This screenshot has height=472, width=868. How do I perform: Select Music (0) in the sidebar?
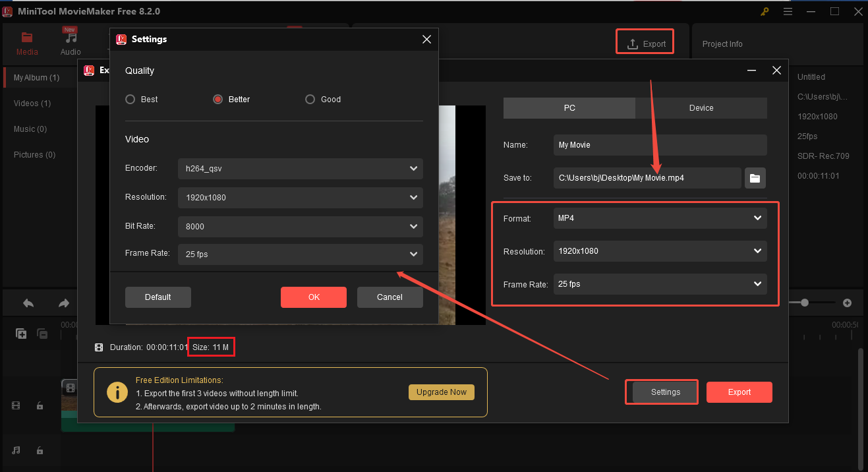click(x=30, y=129)
